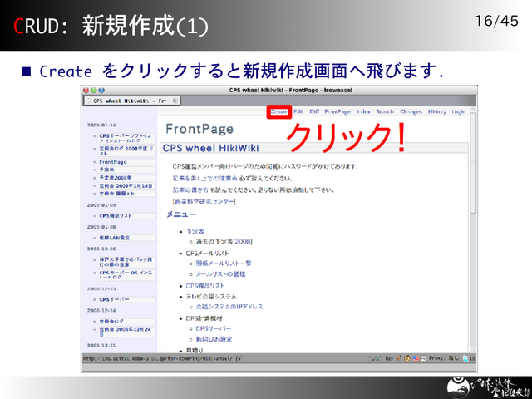
Task: Open the Search link in the top navigation
Action: pos(385,111)
